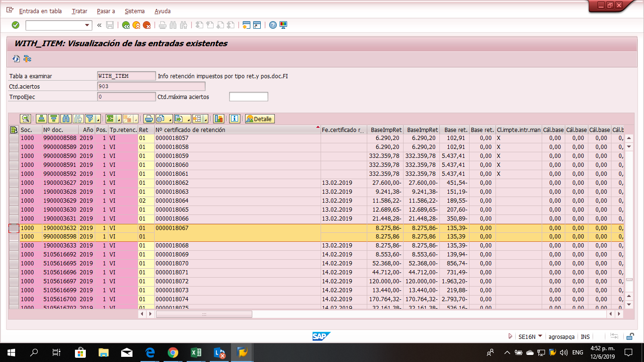Click the Windows Start button
644x362 pixels.
(11, 352)
